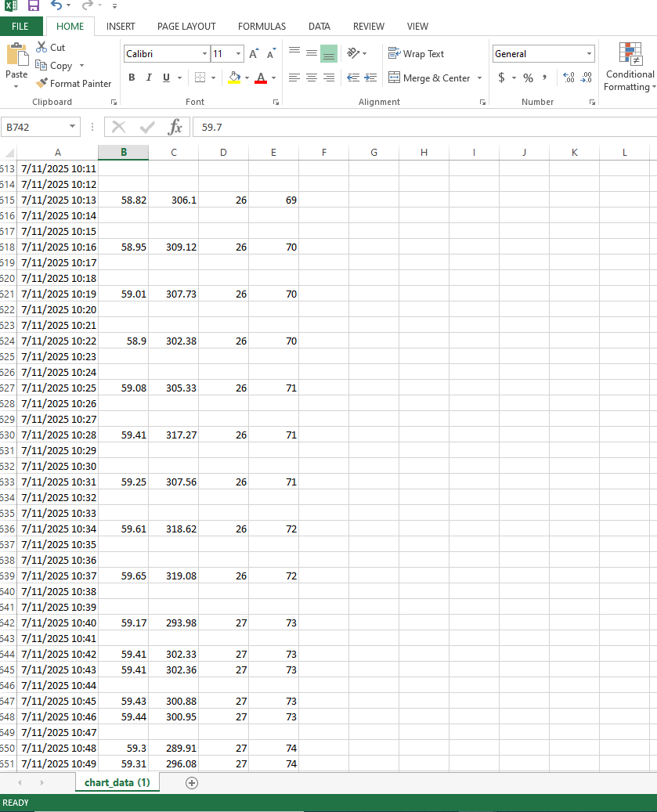Viewport: 657px width, 812px height.
Task: Apply Middle Align to cells
Action: pos(311,52)
